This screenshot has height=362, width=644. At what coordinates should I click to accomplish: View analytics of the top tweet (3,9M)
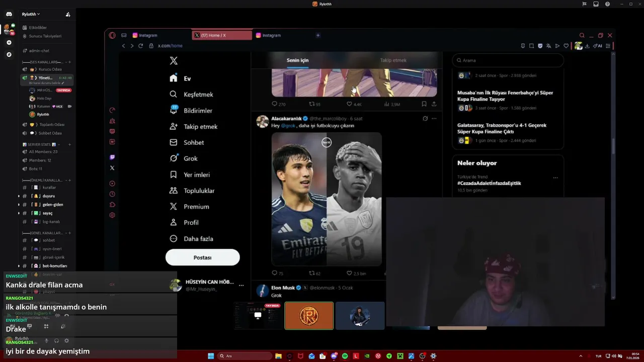point(392,104)
